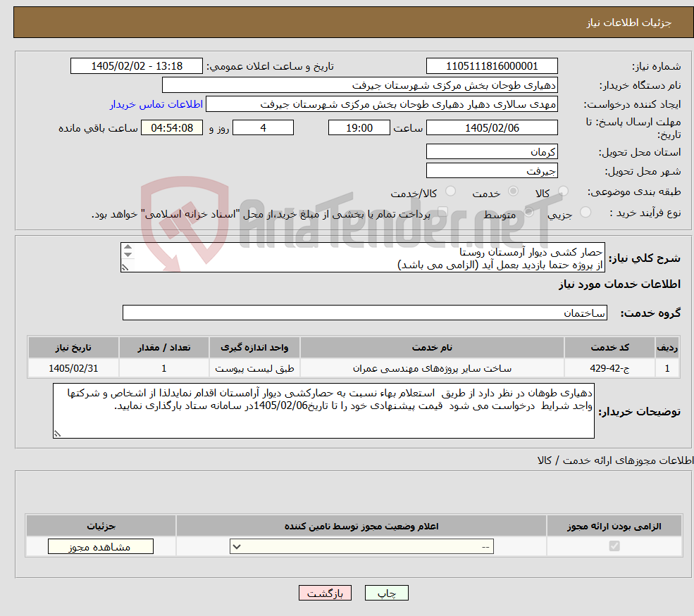Click the بازگشت back button
This screenshot has height=616, width=694.
[x=325, y=593]
